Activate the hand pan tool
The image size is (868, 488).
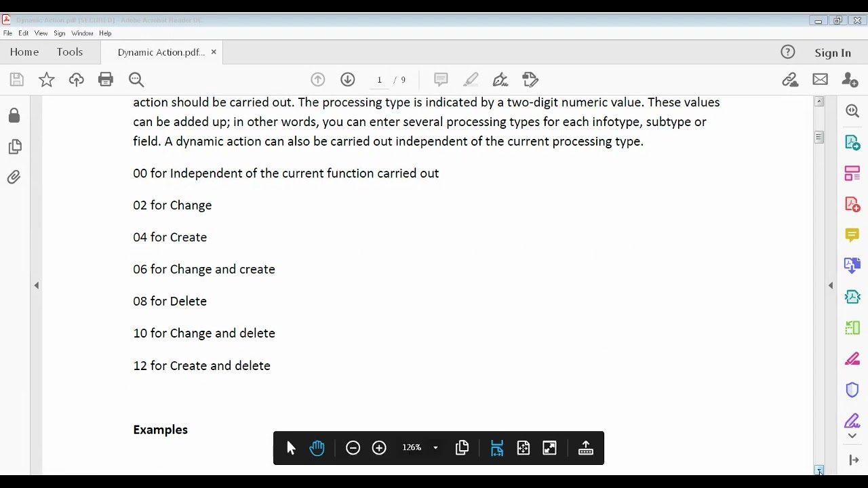point(317,448)
